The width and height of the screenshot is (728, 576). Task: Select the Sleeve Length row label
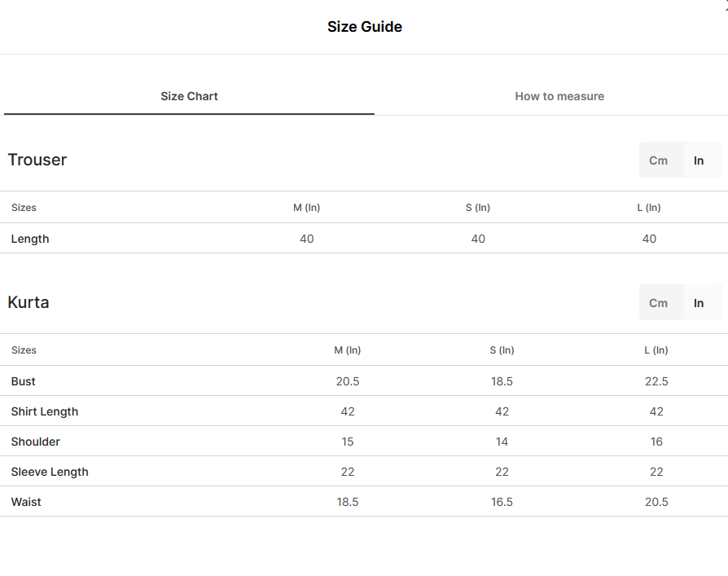tap(50, 472)
